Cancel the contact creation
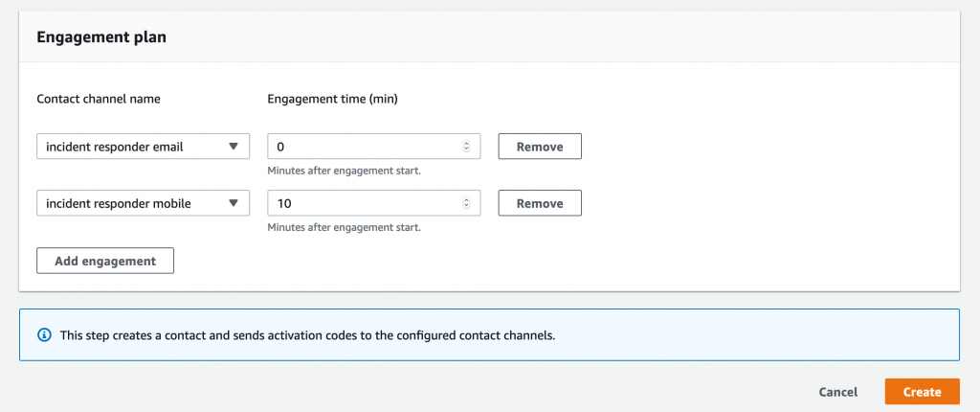Screen dimensions: 980x412 point(838,392)
